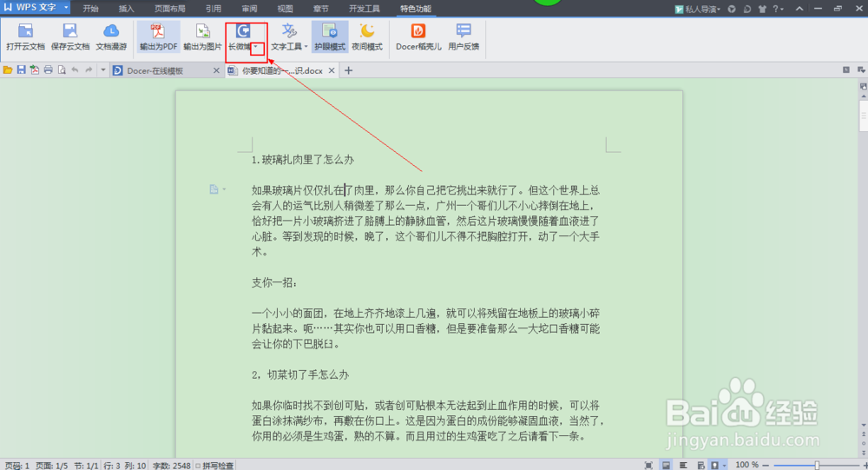Open the tab list dropdown at far right
Screen dimensions: 868x470
click(x=861, y=70)
